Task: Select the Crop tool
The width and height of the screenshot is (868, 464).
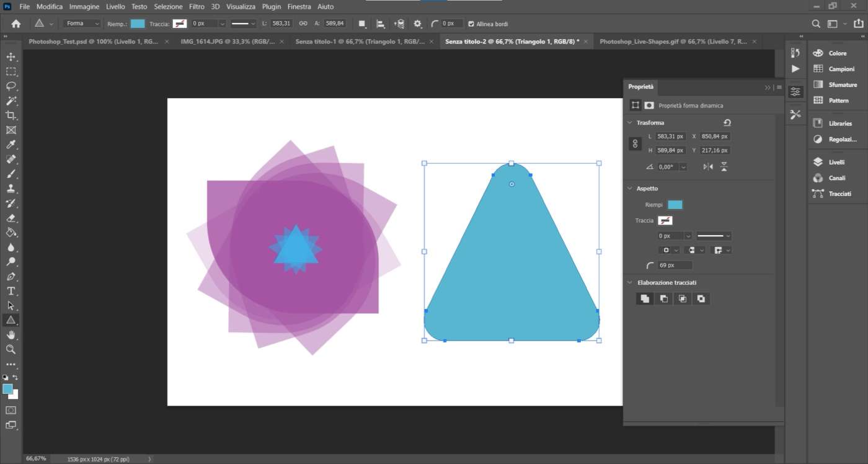Action: point(11,115)
